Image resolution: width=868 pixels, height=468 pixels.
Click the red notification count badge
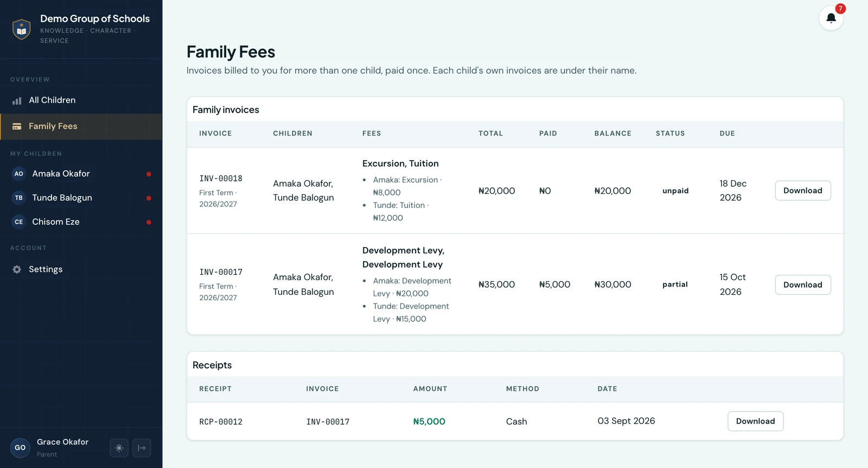[x=840, y=9]
